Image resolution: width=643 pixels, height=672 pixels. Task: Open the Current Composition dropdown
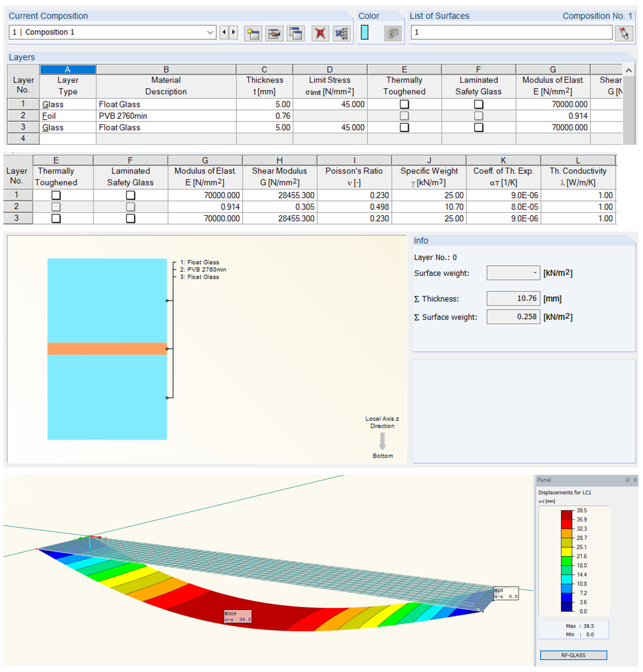[210, 32]
